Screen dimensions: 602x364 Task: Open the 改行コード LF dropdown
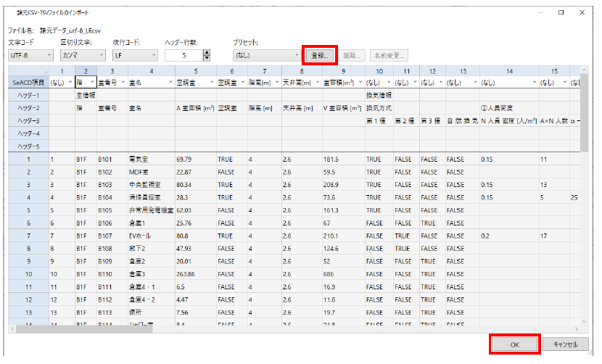134,55
